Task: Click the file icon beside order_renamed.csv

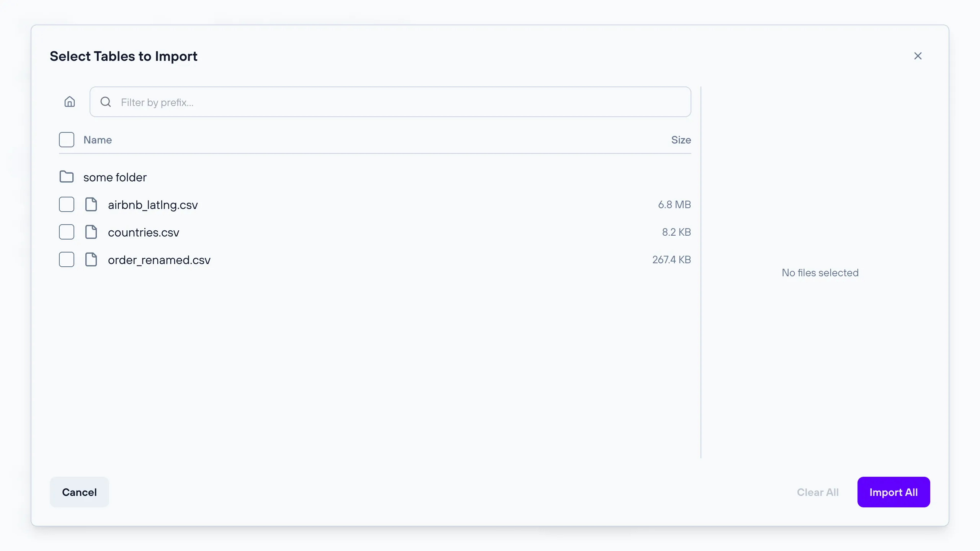Action: click(x=91, y=259)
